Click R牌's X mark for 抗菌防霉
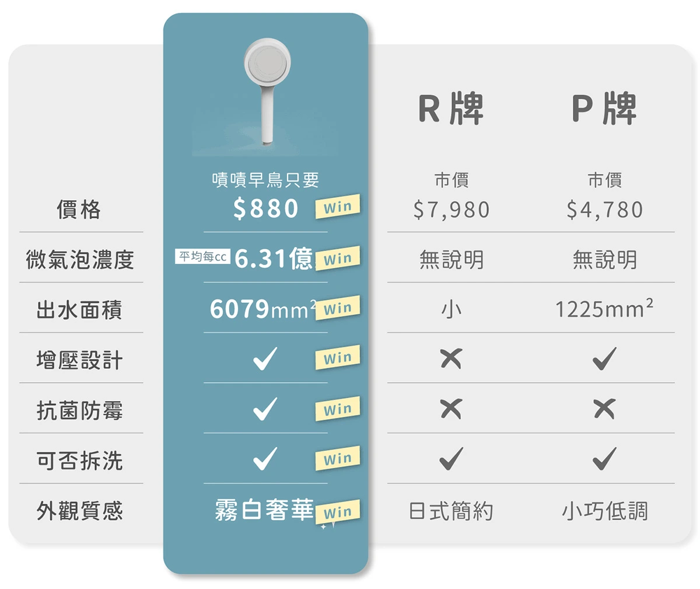The width and height of the screenshot is (700, 589). (x=451, y=409)
